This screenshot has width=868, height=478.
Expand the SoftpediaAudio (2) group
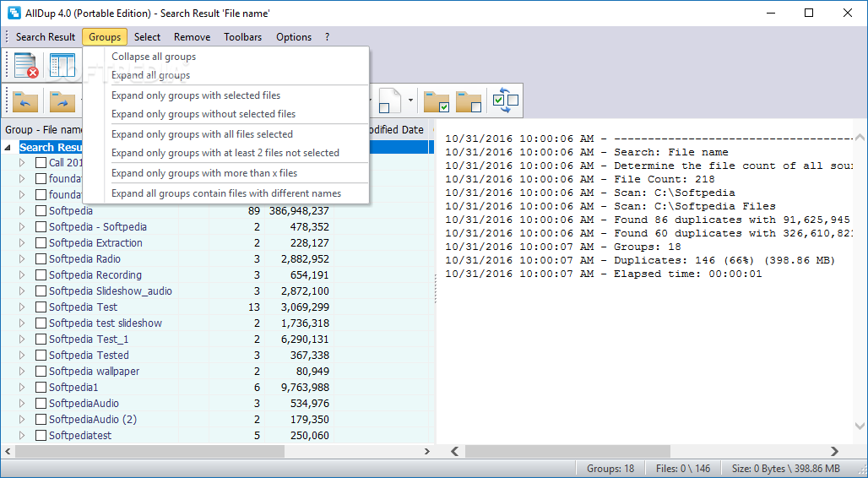(x=22, y=420)
